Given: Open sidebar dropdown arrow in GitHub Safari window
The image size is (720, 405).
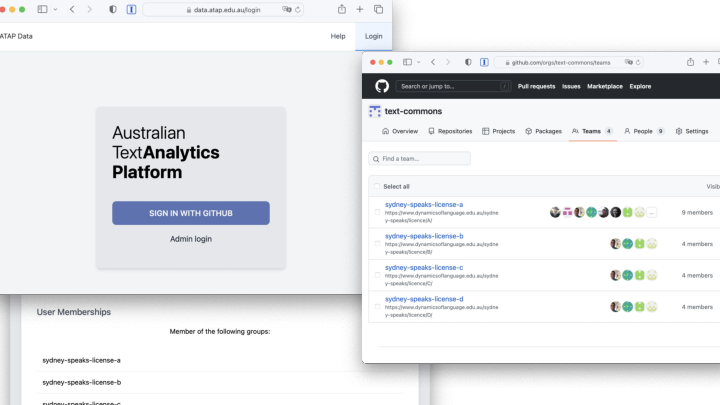Looking at the screenshot, I should [418, 62].
